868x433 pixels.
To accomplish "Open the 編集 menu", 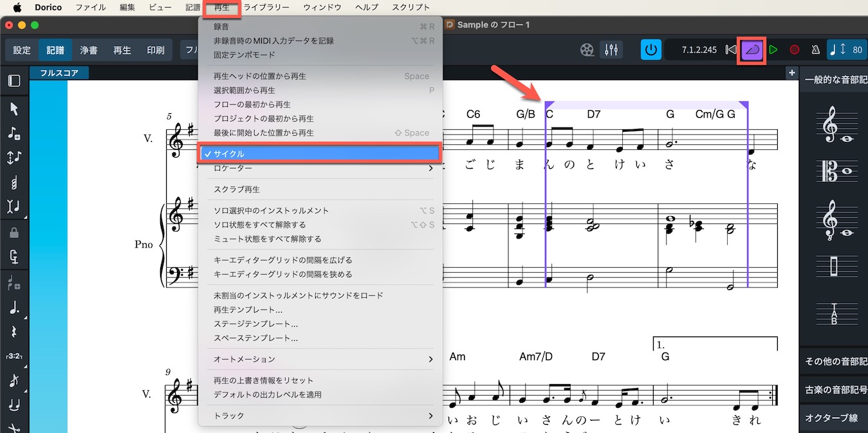I will [127, 8].
